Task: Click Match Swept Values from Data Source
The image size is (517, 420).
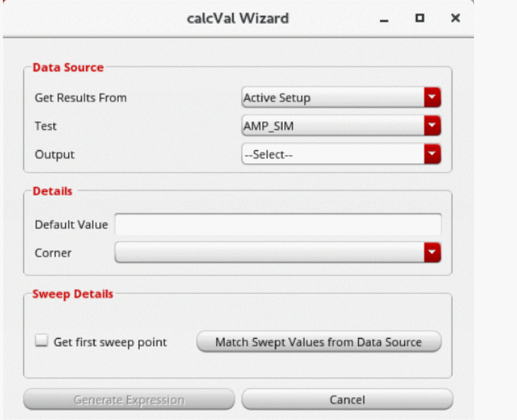Action: (319, 342)
